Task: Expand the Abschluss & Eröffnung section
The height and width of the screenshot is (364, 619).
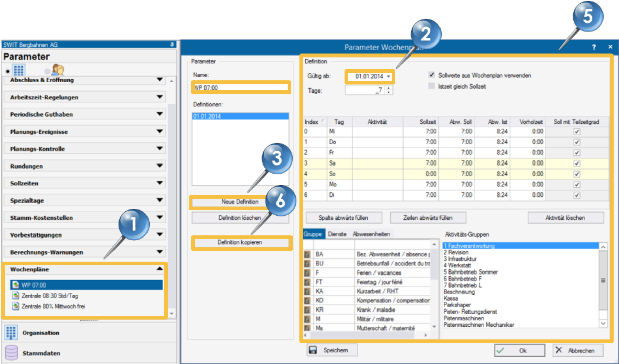Action: tap(160, 80)
